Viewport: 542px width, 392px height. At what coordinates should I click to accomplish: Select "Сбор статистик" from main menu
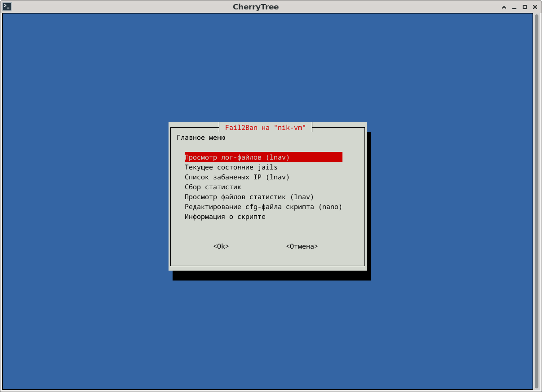213,187
